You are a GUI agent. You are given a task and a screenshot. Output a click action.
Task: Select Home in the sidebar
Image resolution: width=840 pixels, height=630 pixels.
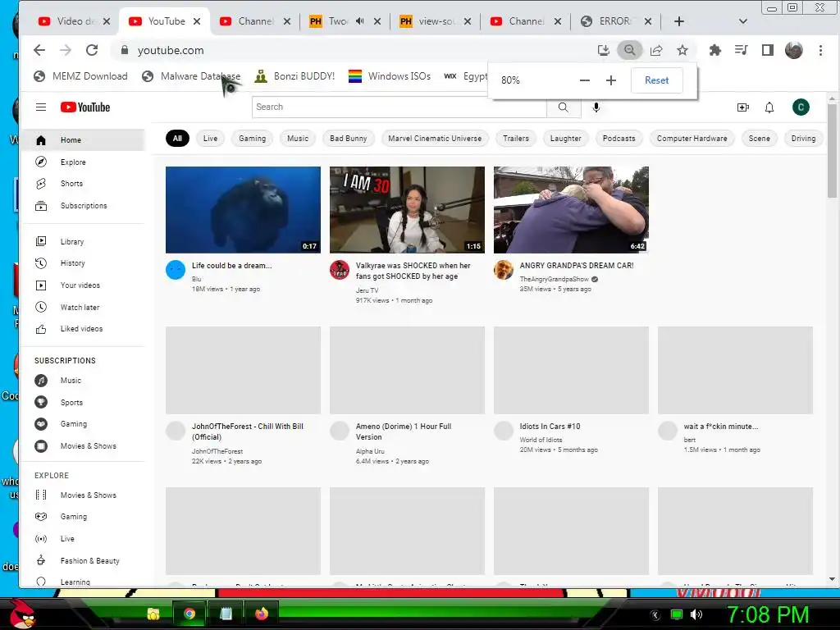click(83, 139)
